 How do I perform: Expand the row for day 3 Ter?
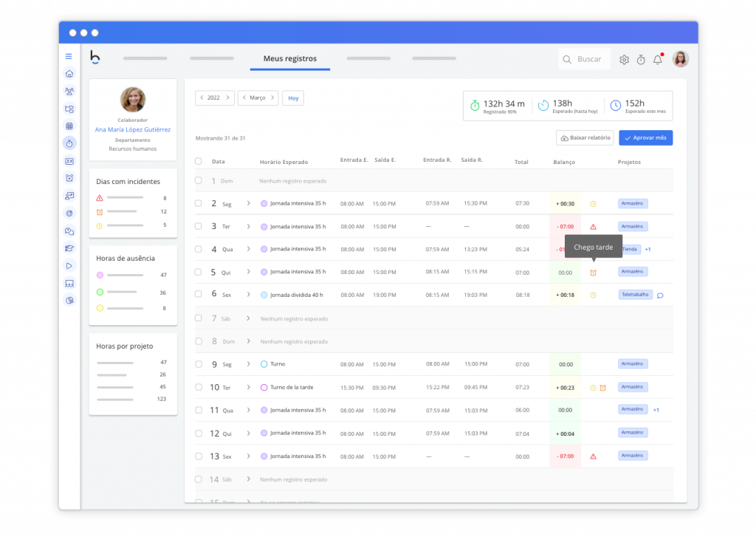tap(248, 226)
